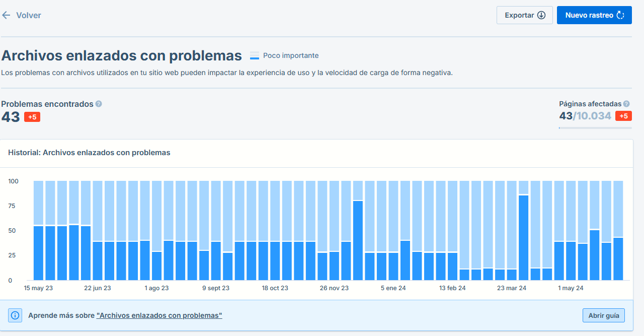Click the back arrow next to Volver

[x=6, y=15]
